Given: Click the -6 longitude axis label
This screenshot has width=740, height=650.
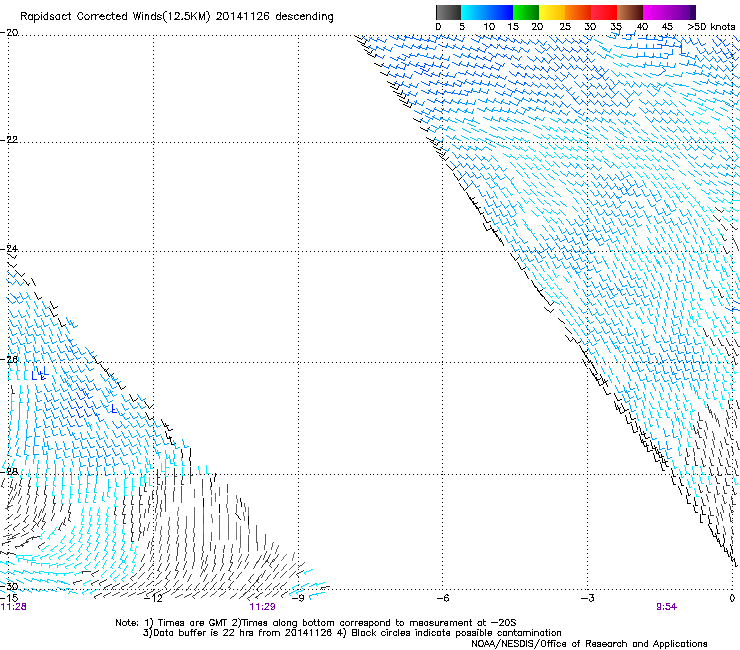Looking at the screenshot, I should [442, 598].
